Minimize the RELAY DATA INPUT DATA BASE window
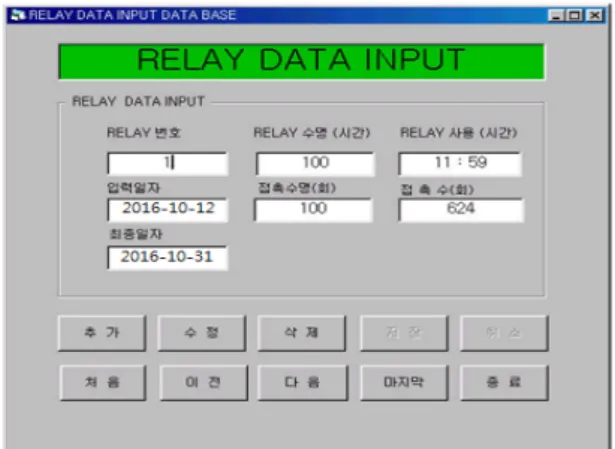Image resolution: width=615 pixels, height=449 pixels. click(x=556, y=16)
